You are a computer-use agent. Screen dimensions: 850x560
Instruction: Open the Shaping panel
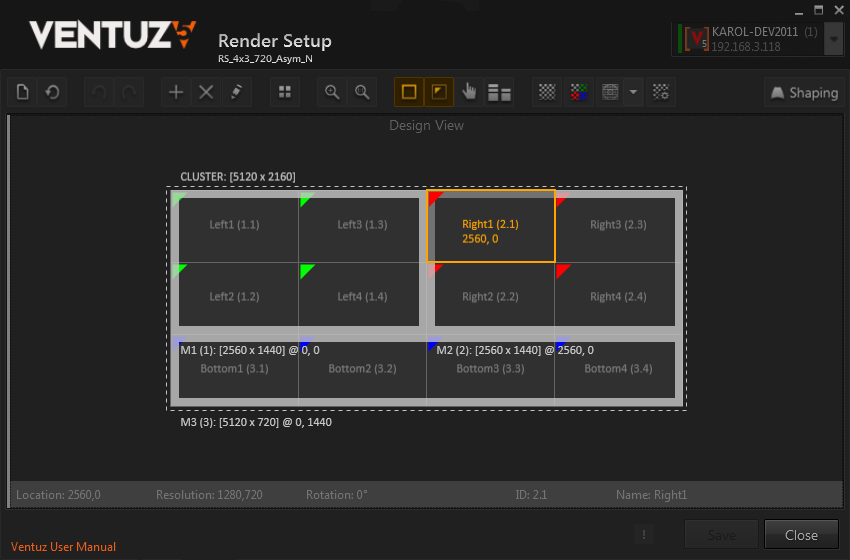pos(803,92)
